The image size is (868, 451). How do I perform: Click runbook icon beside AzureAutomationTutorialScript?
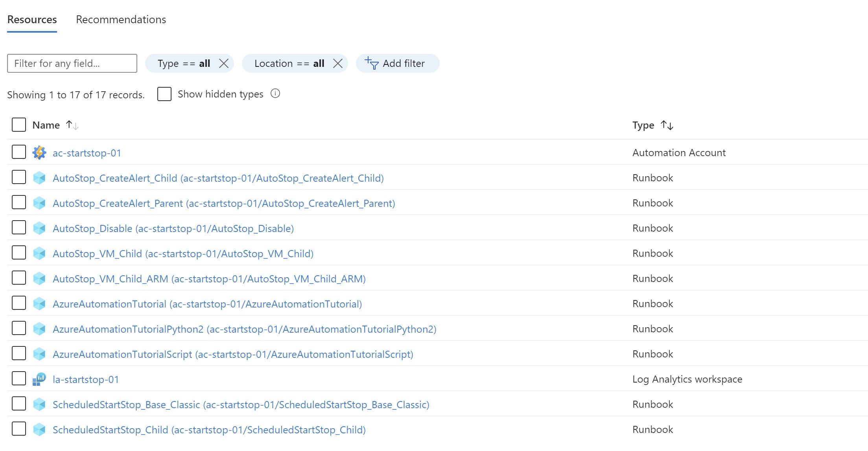point(39,354)
